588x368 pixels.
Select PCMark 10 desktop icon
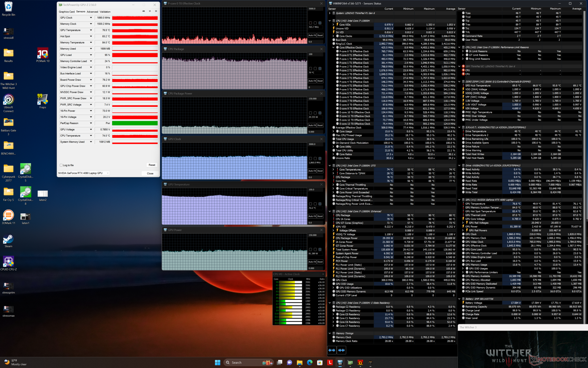click(x=43, y=55)
